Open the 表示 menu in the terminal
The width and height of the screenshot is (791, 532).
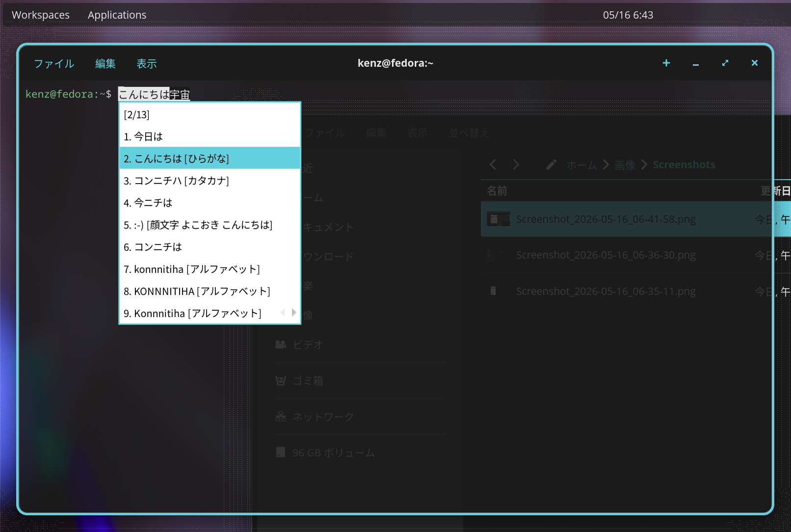(x=147, y=64)
